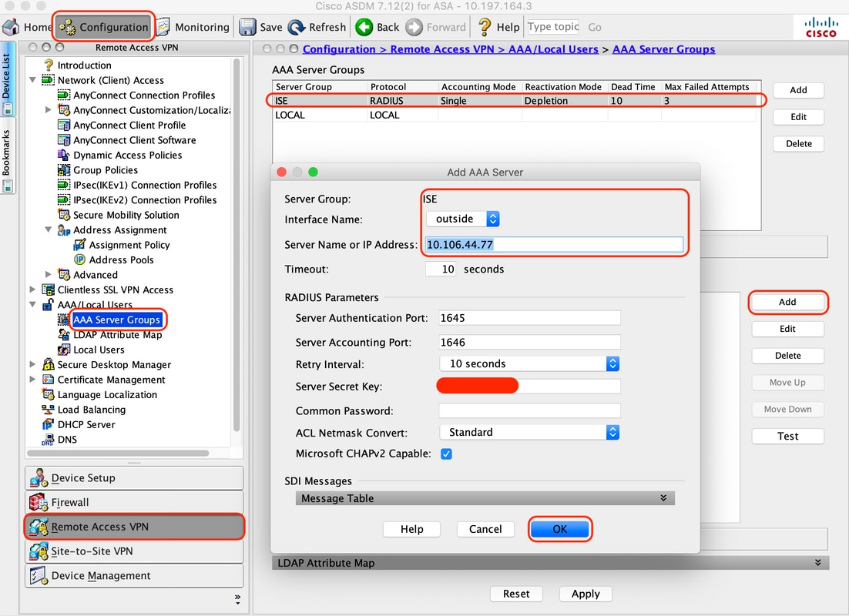Click the Save floppy icon
The width and height of the screenshot is (849, 616).
click(x=247, y=27)
